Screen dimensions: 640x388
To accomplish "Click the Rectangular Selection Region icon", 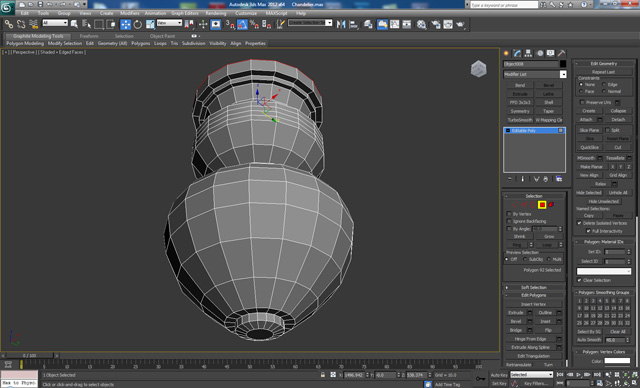I will click(99, 24).
